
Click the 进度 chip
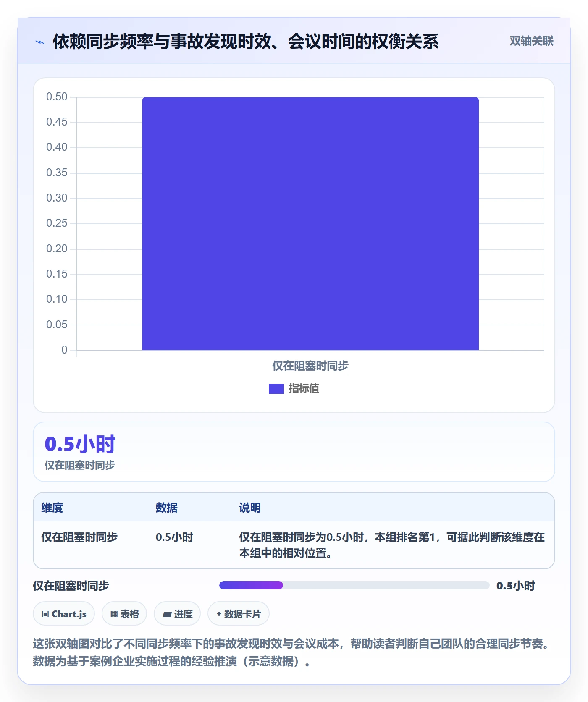(177, 614)
